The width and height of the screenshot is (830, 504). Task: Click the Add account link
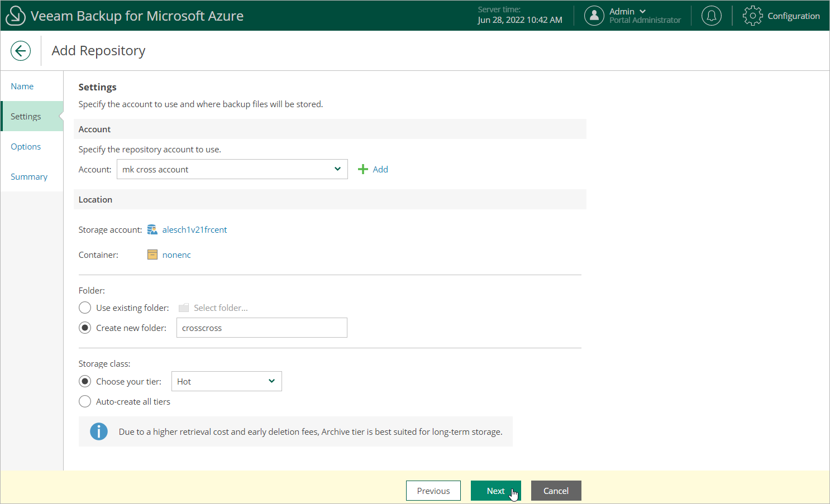380,169
